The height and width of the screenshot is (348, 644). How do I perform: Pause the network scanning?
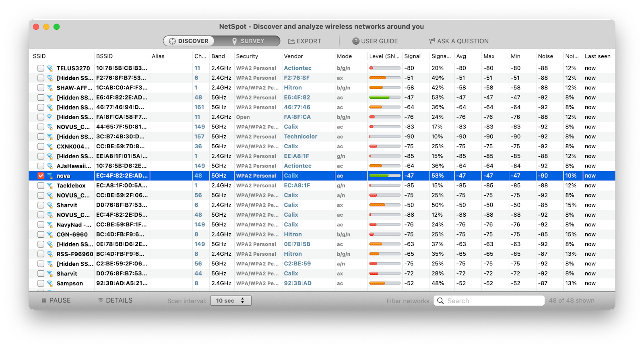coord(56,300)
